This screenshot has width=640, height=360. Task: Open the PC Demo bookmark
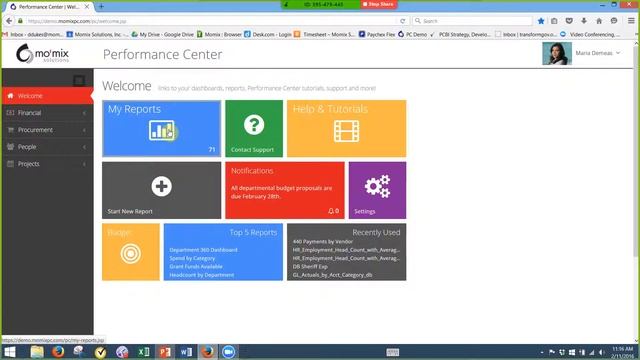tap(413, 35)
